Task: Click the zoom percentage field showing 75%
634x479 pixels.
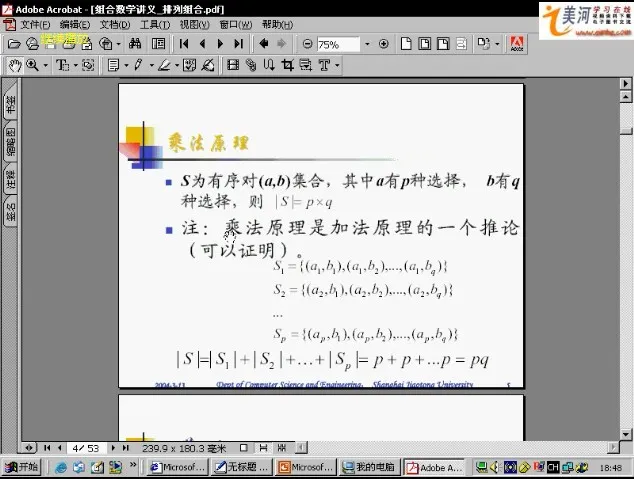Action: 338,44
